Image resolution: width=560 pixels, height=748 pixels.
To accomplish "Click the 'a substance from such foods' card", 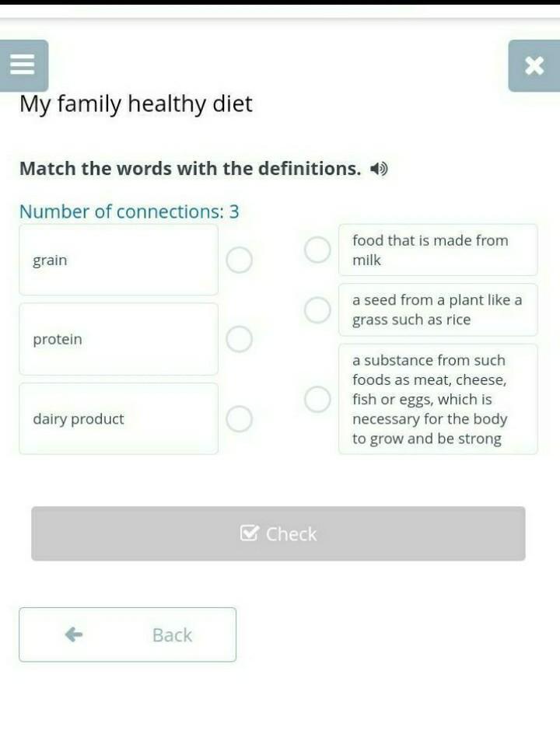I will click(x=437, y=400).
